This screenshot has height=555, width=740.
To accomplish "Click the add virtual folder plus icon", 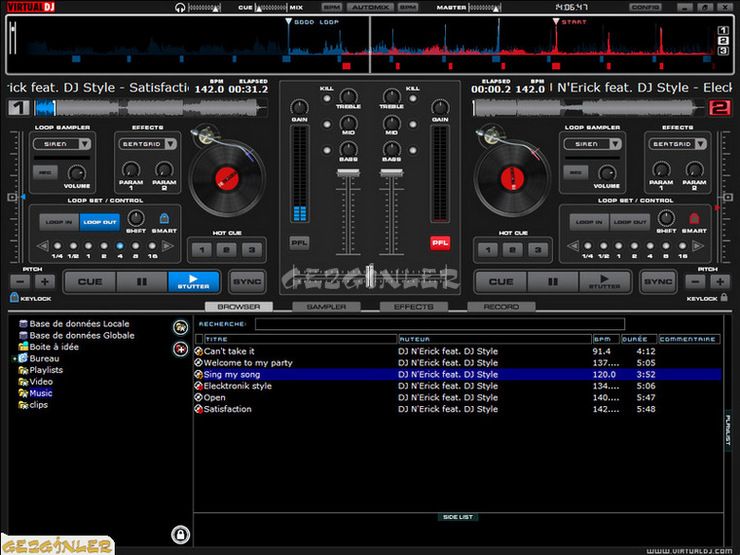I will point(180,349).
